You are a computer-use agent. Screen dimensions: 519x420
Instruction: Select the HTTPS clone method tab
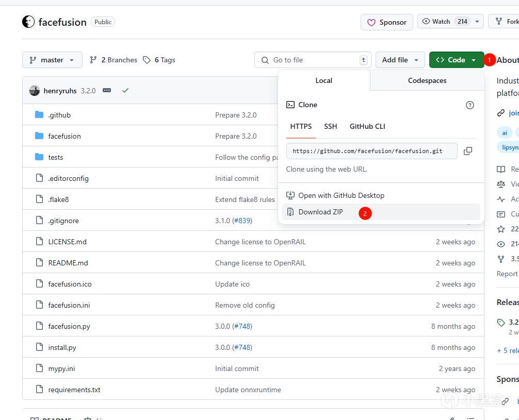(301, 126)
